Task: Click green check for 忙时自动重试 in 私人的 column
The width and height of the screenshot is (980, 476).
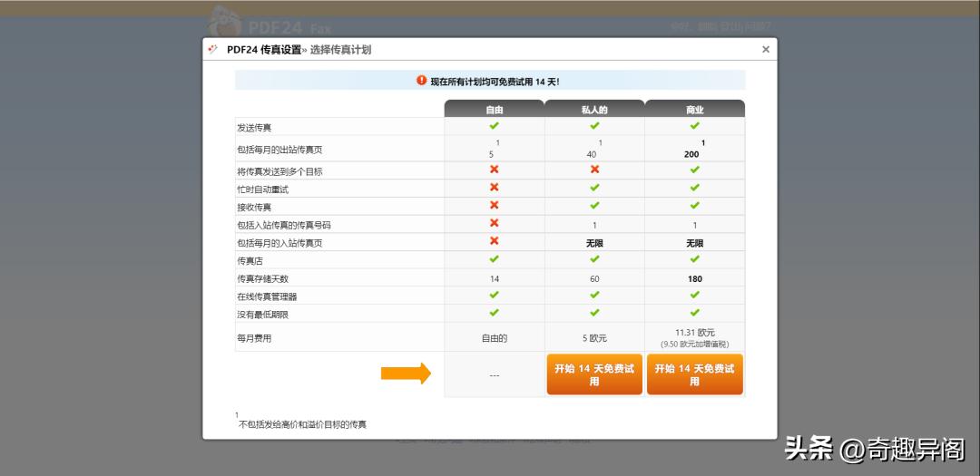Action: 594,188
